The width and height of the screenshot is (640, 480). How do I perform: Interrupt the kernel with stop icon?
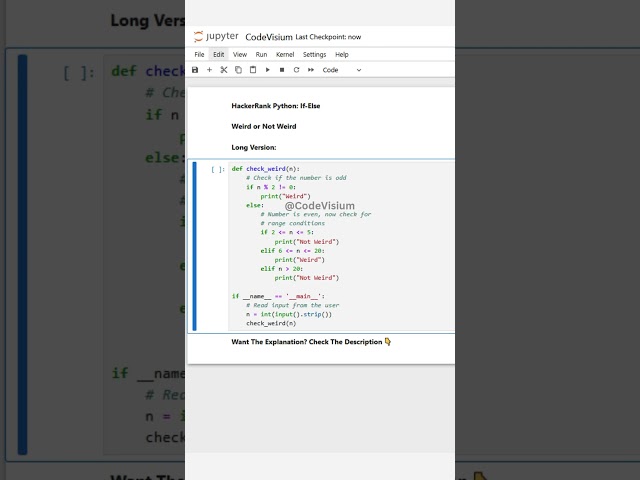tap(282, 70)
